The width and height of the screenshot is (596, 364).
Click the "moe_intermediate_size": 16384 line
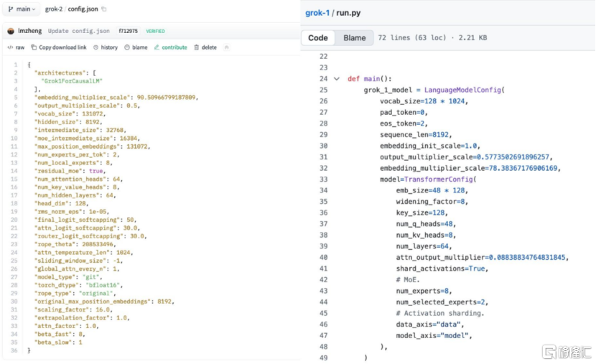[x=87, y=139]
